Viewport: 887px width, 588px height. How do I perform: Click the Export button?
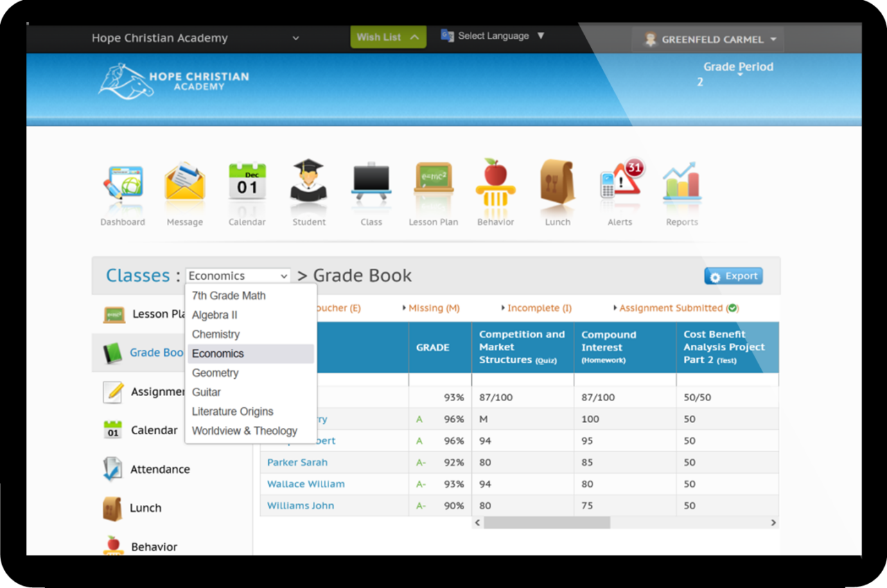click(733, 276)
